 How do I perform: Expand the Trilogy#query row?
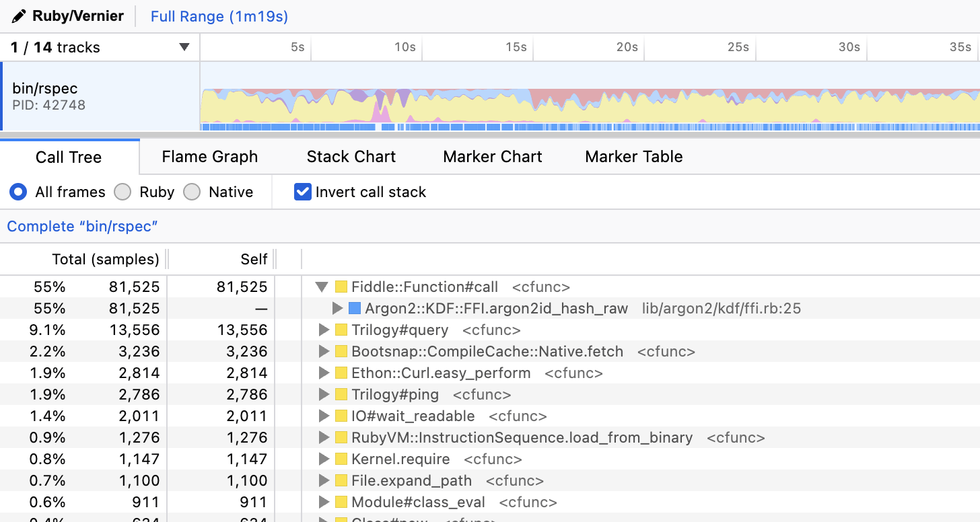tap(324, 330)
